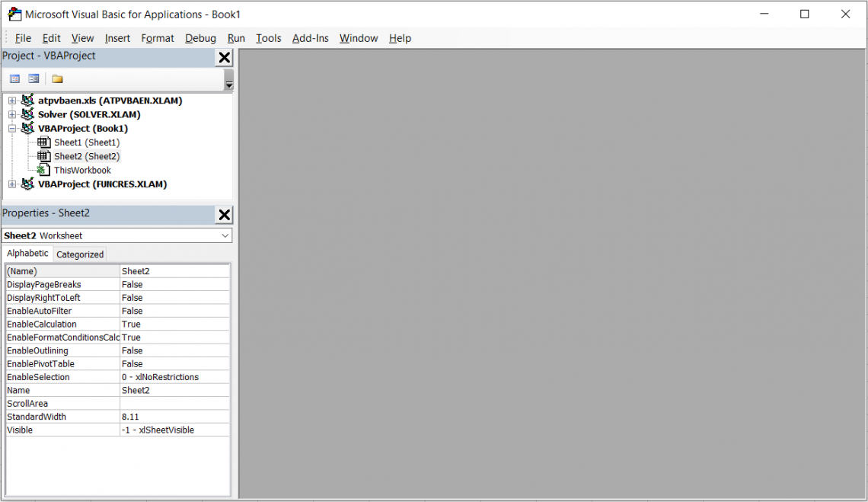Open the Project toolbar options arrow

[228, 85]
